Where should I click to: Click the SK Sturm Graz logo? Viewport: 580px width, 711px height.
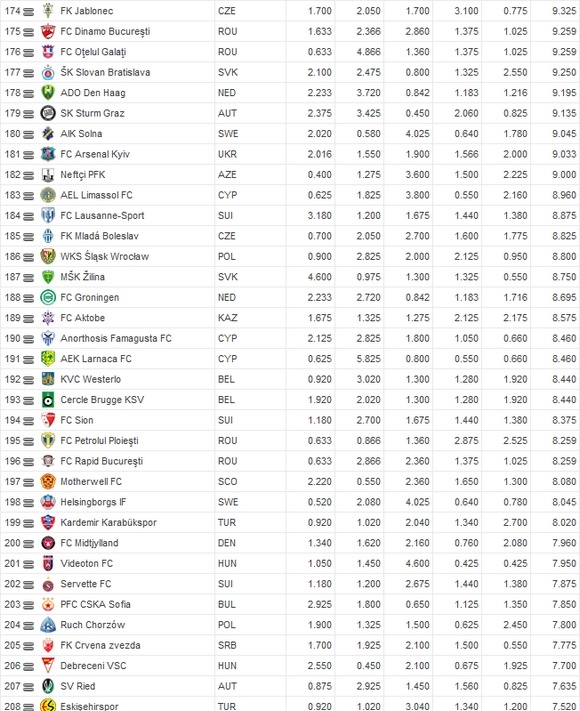click(48, 113)
